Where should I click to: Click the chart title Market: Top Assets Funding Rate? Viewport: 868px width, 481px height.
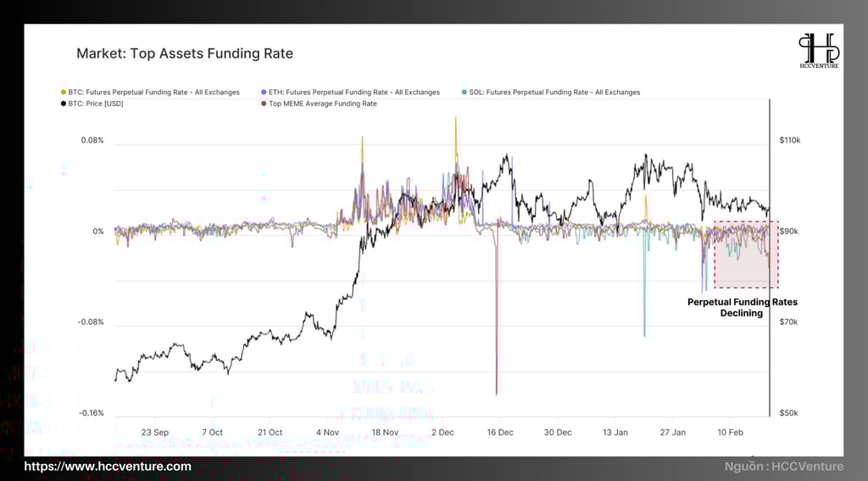click(184, 53)
